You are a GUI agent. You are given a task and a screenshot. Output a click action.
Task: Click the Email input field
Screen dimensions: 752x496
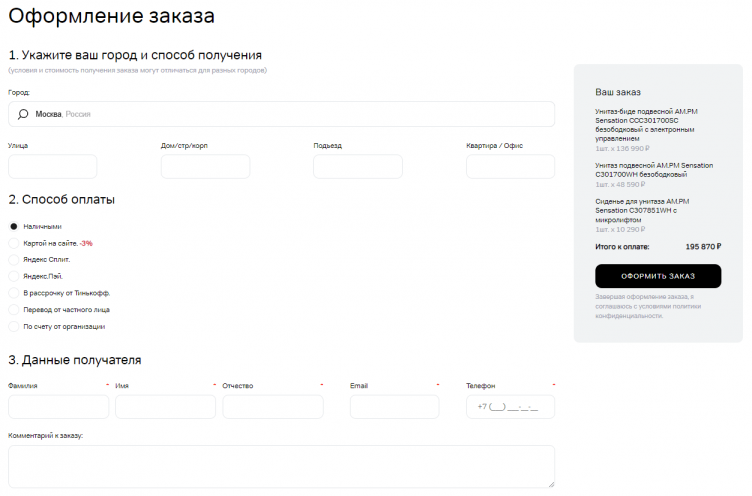point(395,407)
